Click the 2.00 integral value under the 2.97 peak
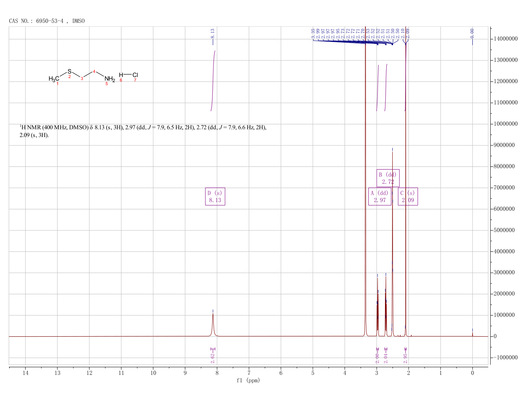This screenshot has width=532, height=411. (x=377, y=358)
